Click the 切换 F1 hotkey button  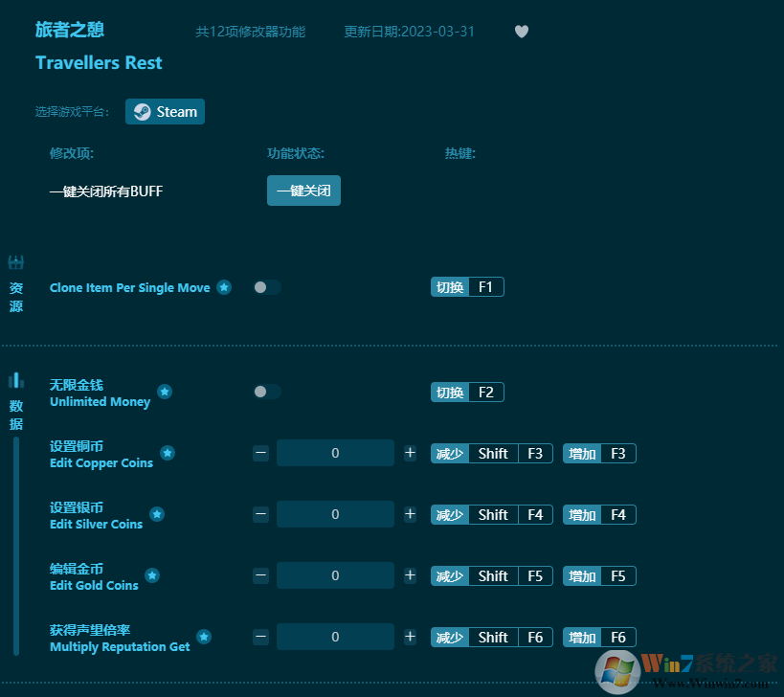pyautogui.click(x=467, y=286)
